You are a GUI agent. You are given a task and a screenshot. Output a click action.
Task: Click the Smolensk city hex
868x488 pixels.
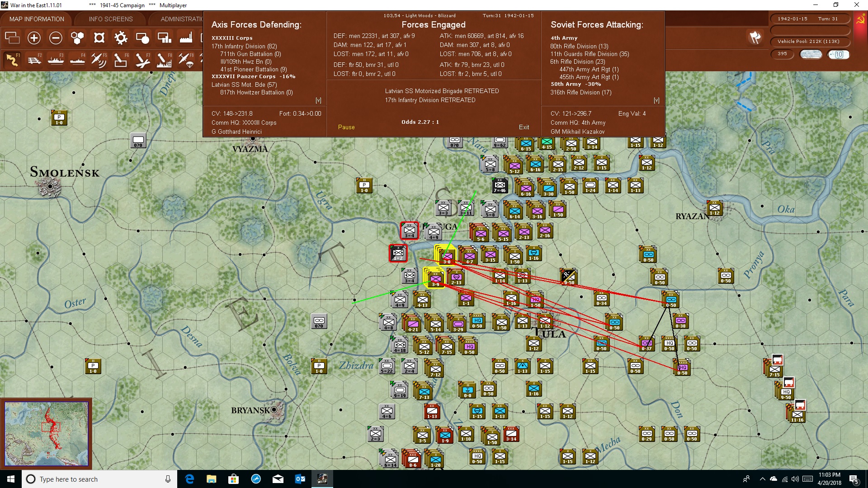50,186
